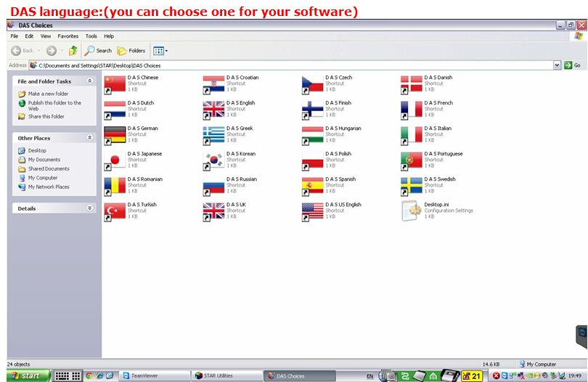Select the D A S Swedish shortcut
This screenshot has height=382, width=588.
click(x=428, y=186)
